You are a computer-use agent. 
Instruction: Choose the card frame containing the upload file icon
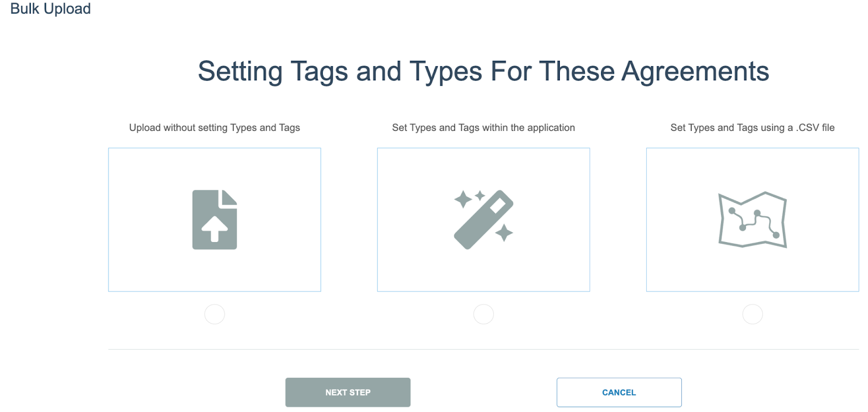[214, 219]
